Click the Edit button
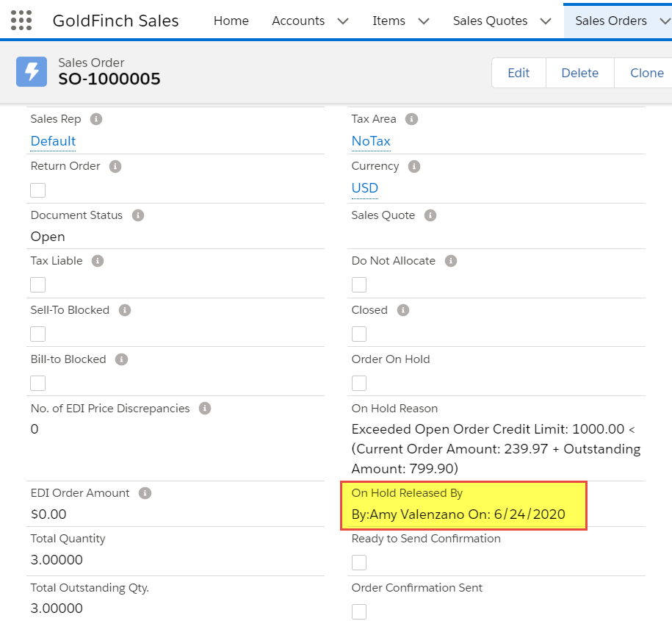 (519, 73)
